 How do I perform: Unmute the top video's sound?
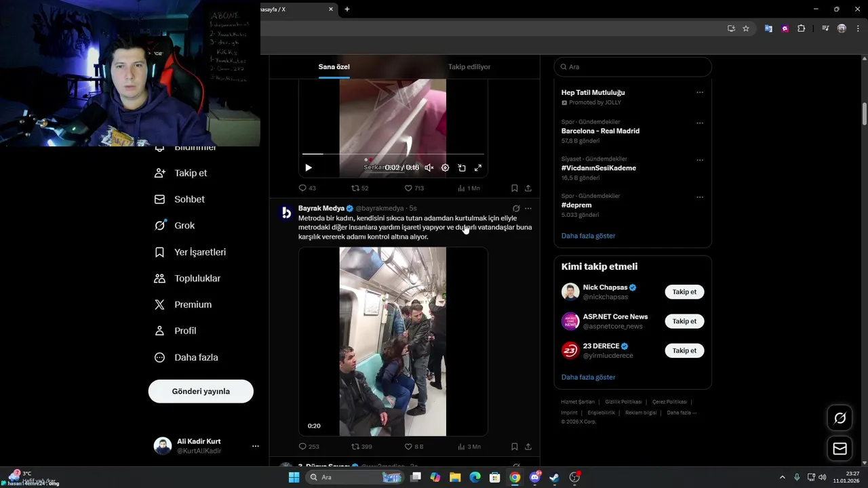coord(429,167)
